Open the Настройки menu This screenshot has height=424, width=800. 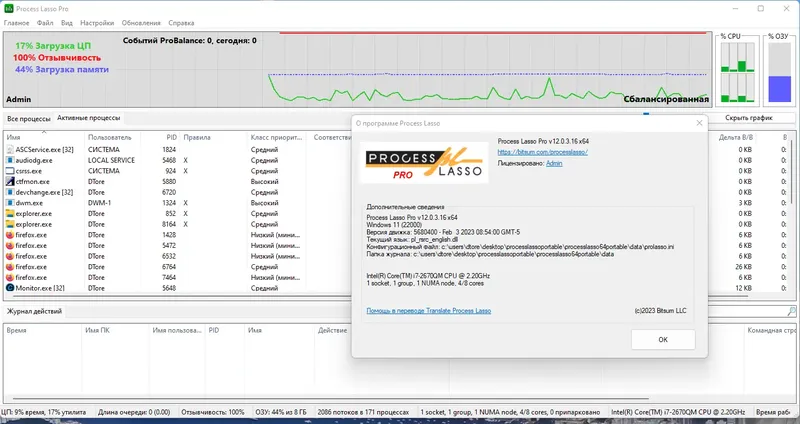click(97, 23)
